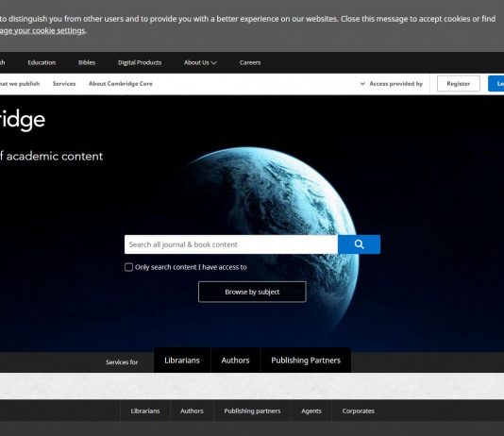Tick 'Only search content I have access to'
The image size is (504, 436).
pyautogui.click(x=128, y=267)
